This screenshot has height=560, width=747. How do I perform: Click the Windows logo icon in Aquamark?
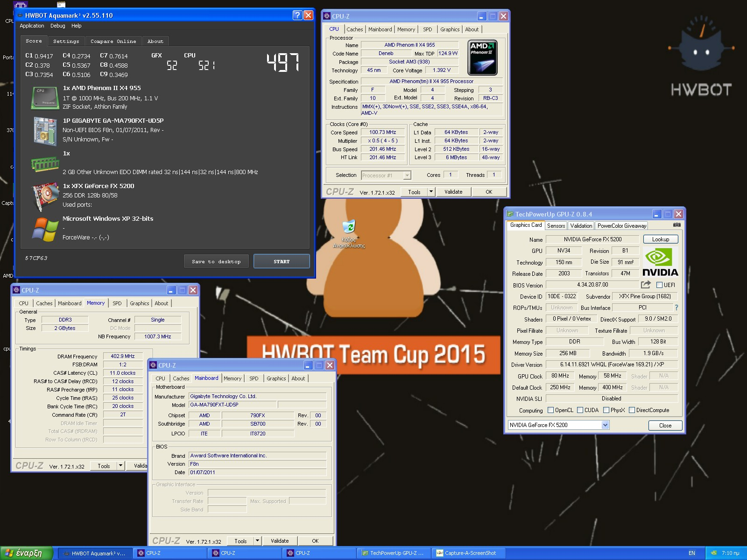[x=45, y=229]
